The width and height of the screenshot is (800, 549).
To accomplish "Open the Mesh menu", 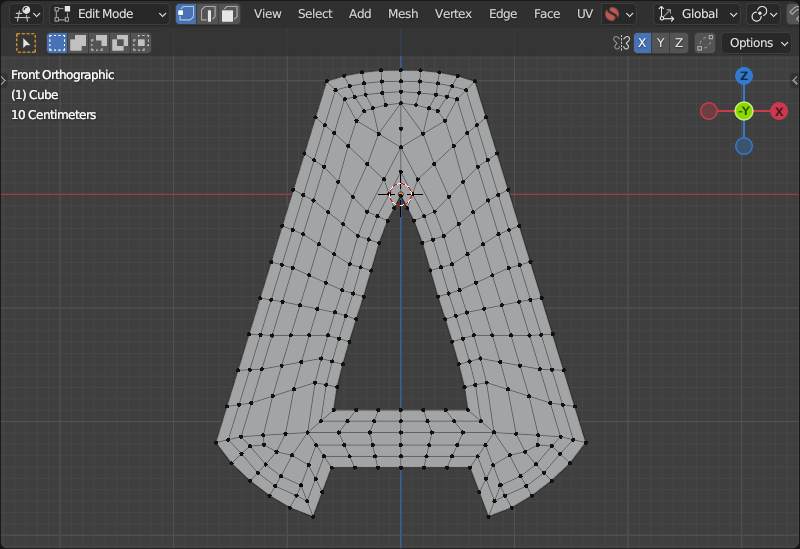I will (403, 14).
